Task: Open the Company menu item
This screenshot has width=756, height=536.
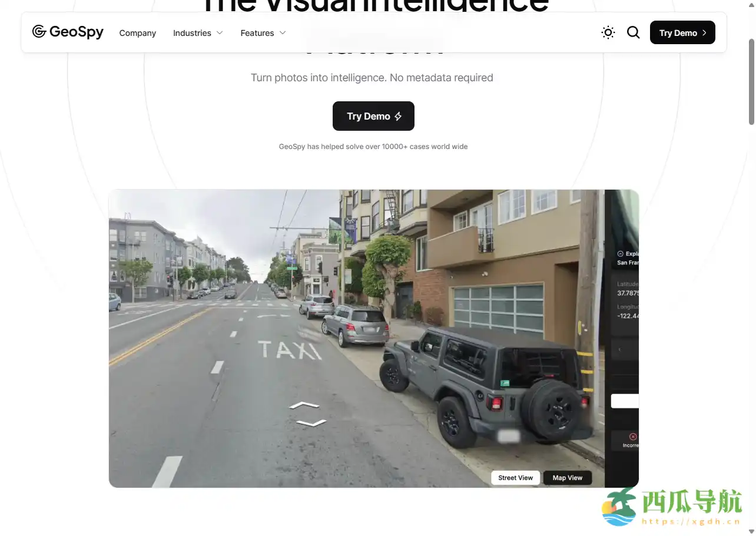Action: [x=138, y=33]
